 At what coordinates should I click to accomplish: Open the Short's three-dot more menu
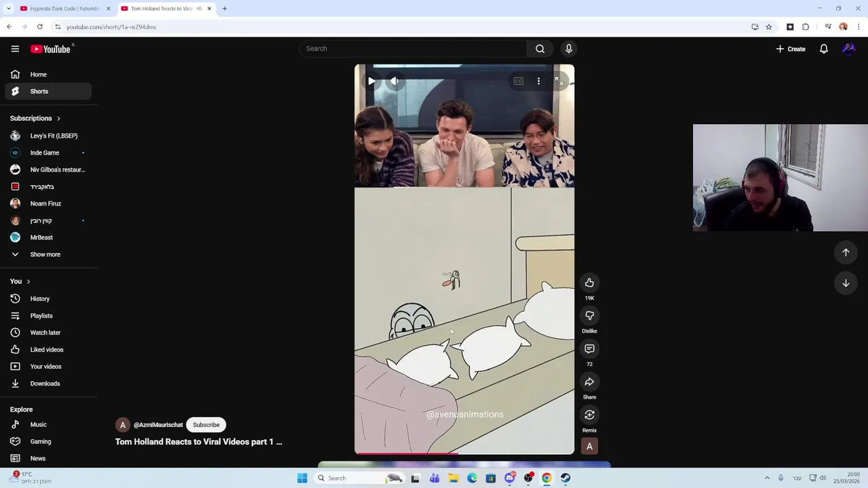539,81
